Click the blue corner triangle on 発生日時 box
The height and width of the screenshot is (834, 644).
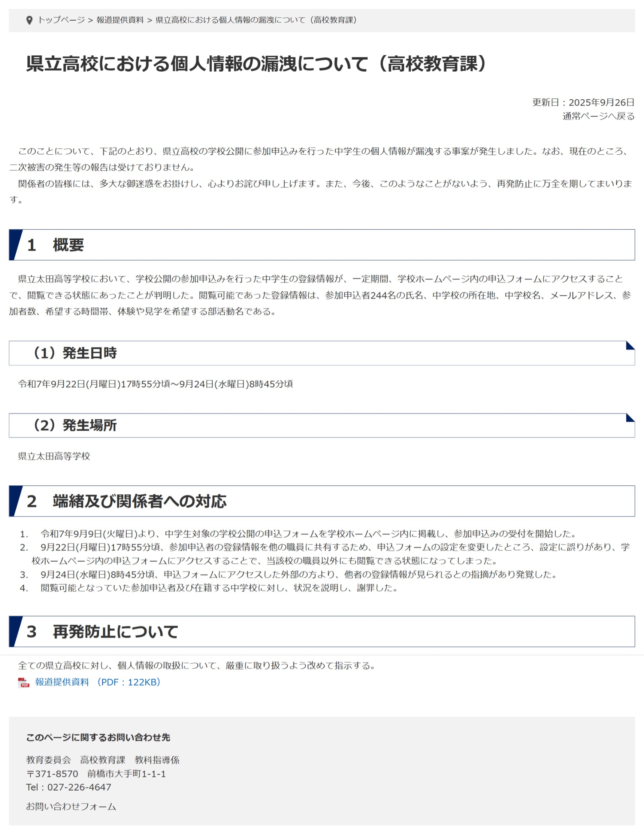(x=630, y=346)
